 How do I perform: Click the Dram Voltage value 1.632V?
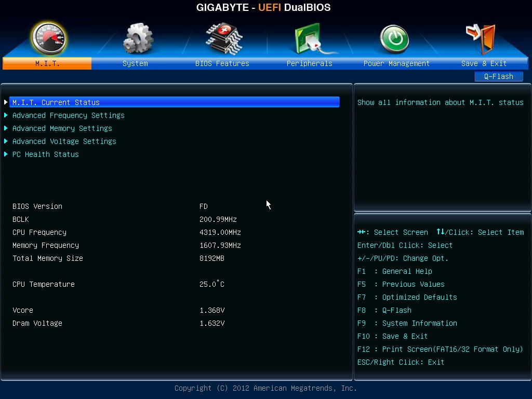pos(212,323)
